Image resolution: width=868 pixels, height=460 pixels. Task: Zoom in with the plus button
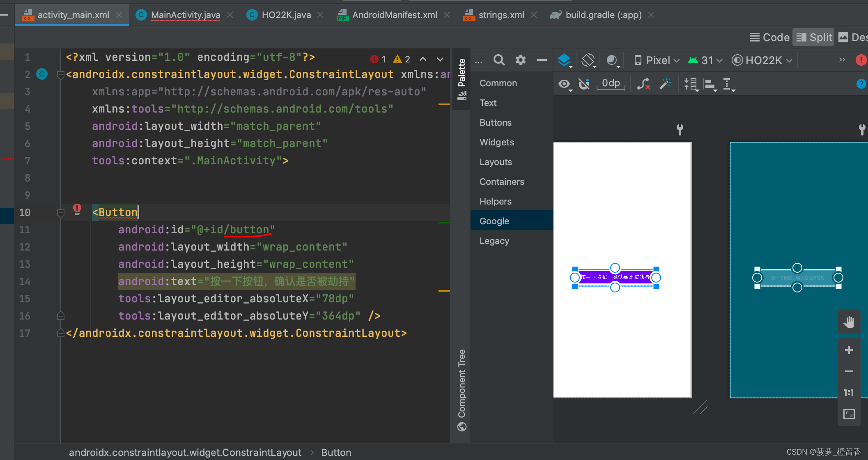[x=849, y=350]
